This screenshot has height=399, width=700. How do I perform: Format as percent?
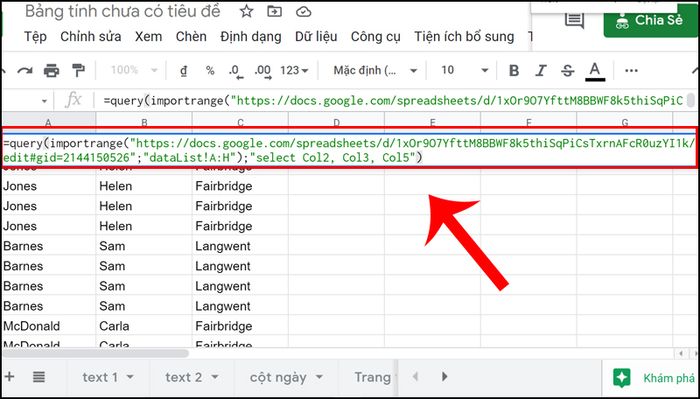[210, 70]
